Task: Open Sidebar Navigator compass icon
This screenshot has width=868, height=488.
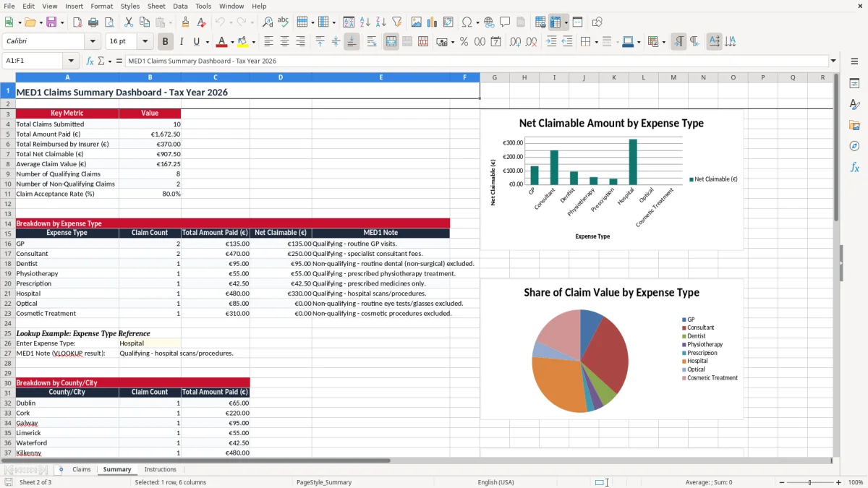Action: coord(854,146)
